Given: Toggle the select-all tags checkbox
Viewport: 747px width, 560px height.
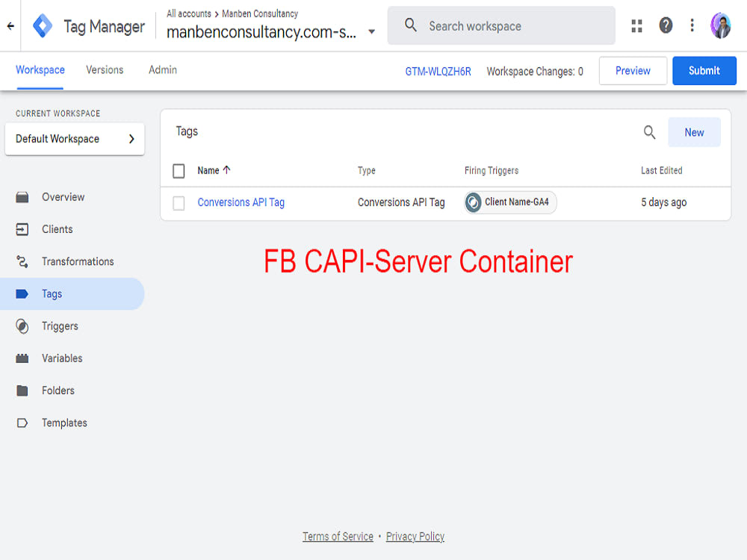Looking at the screenshot, I should [179, 171].
